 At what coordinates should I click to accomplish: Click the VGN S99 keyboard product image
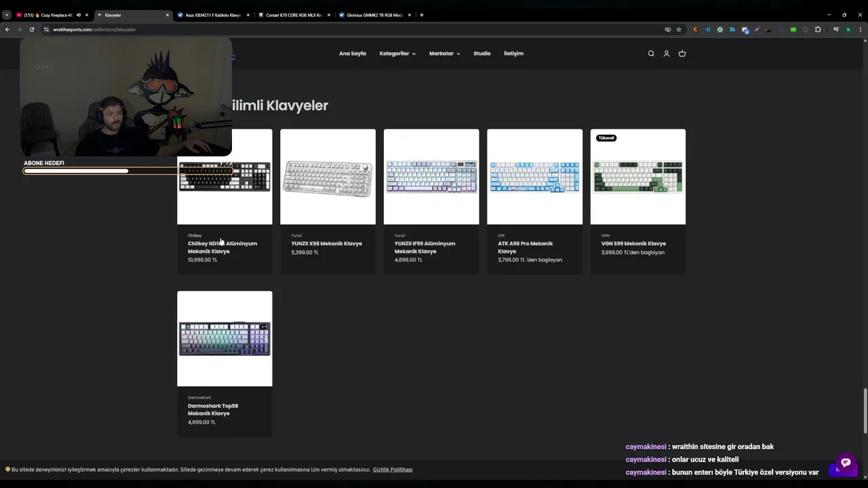pos(638,176)
